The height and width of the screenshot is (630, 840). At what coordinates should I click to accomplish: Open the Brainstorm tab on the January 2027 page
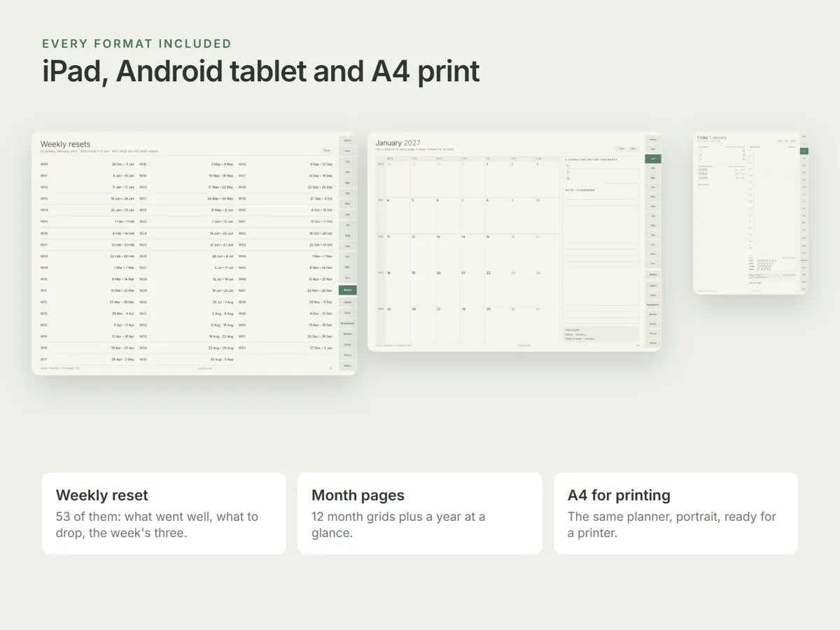(652, 304)
